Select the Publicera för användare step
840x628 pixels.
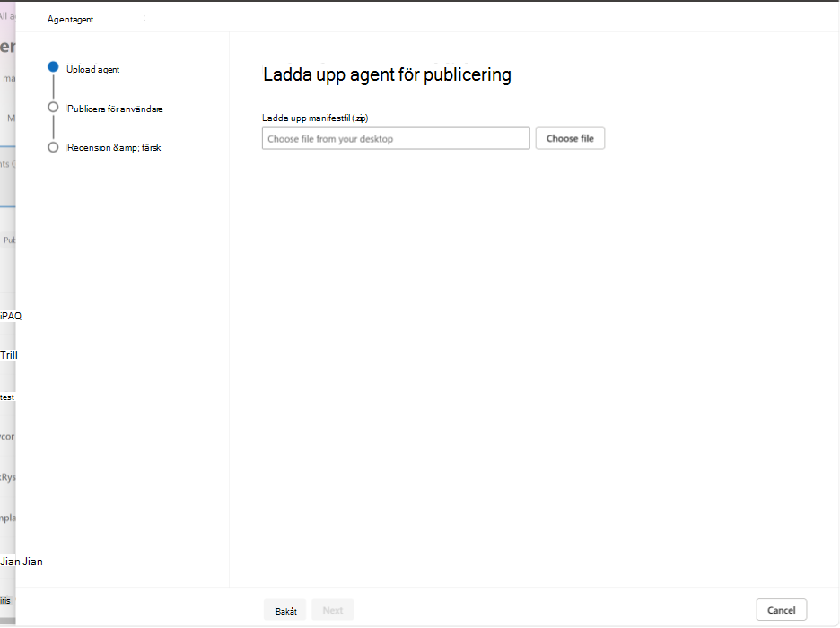(115, 109)
